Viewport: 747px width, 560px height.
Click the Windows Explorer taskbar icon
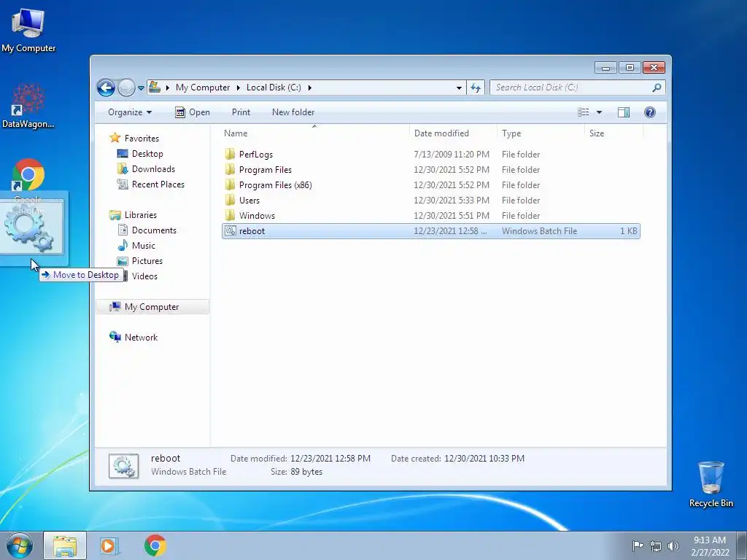[x=65, y=545]
